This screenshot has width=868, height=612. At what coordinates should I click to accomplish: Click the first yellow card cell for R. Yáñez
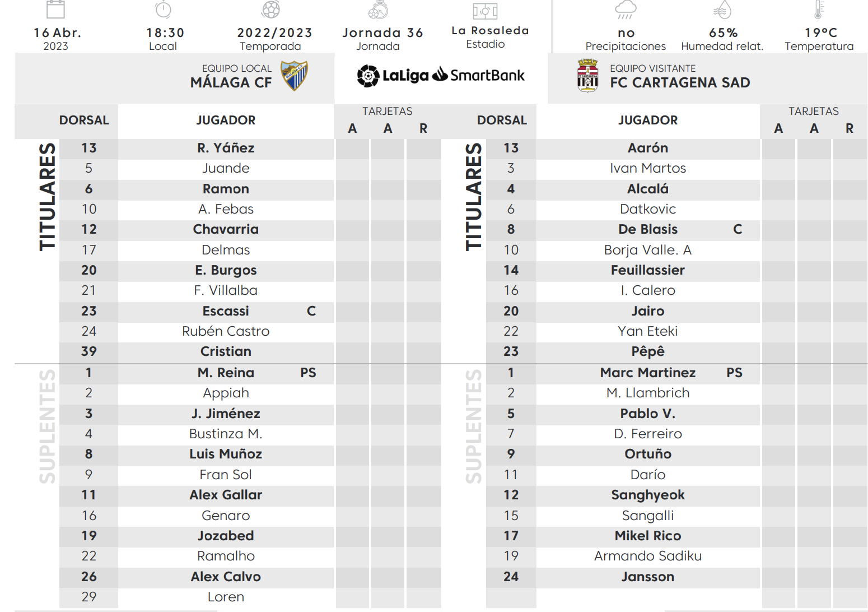352,149
